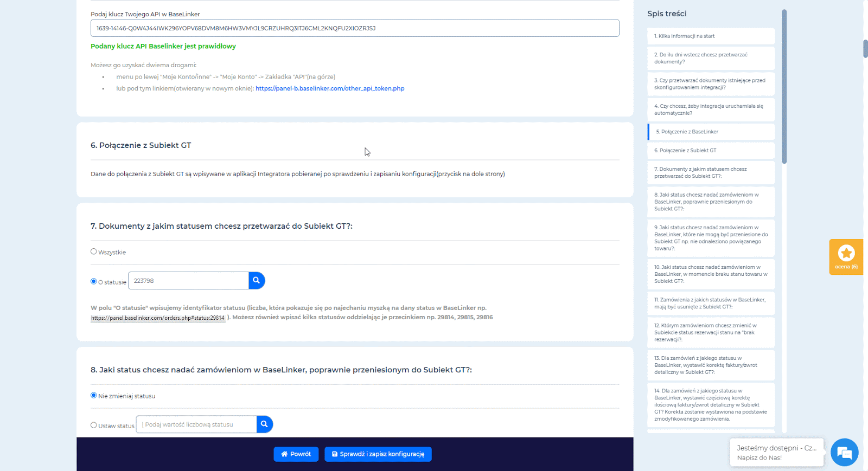Select the Wszystkie radio button
868x471 pixels.
(x=94, y=251)
